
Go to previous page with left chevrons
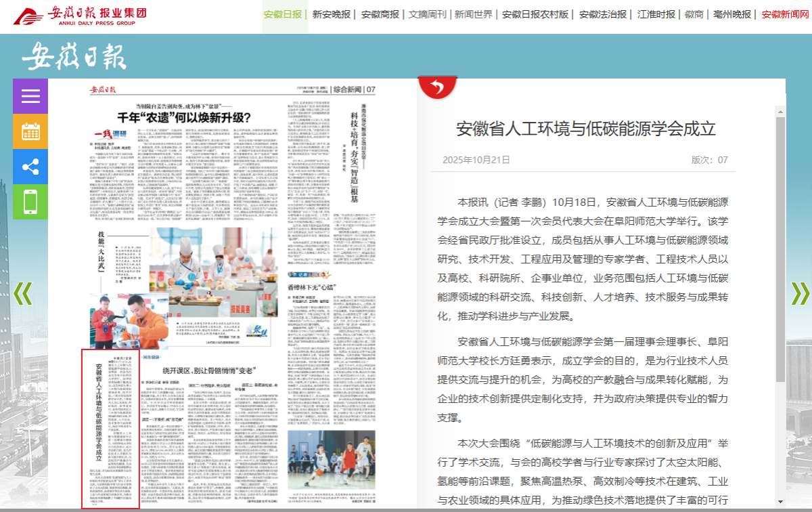click(x=22, y=293)
